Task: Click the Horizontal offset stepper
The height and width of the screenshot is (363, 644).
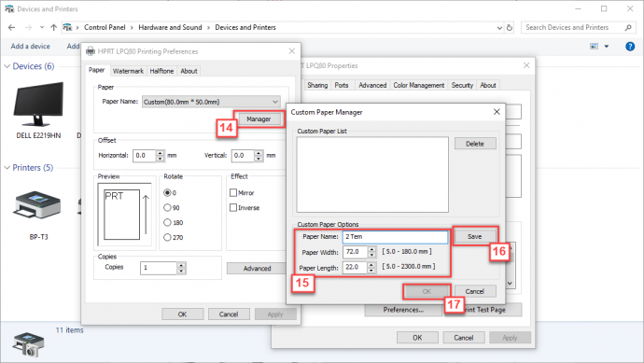Action: [x=161, y=156]
